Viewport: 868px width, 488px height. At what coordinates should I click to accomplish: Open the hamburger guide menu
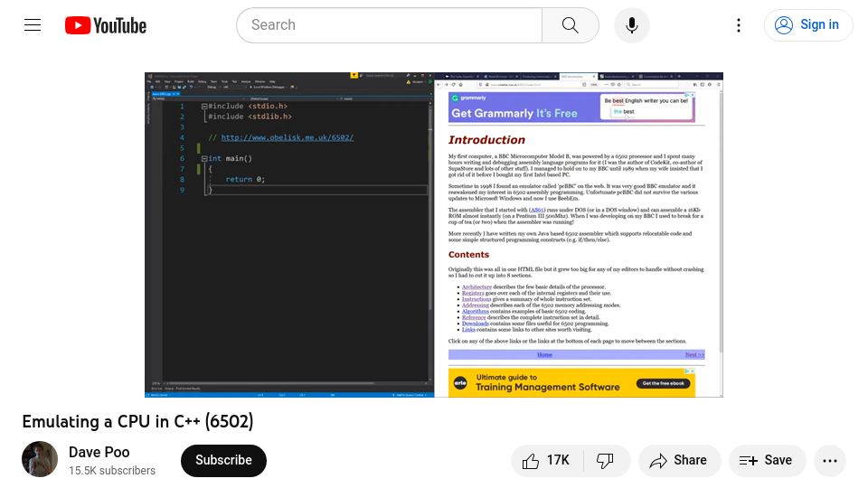click(x=33, y=25)
